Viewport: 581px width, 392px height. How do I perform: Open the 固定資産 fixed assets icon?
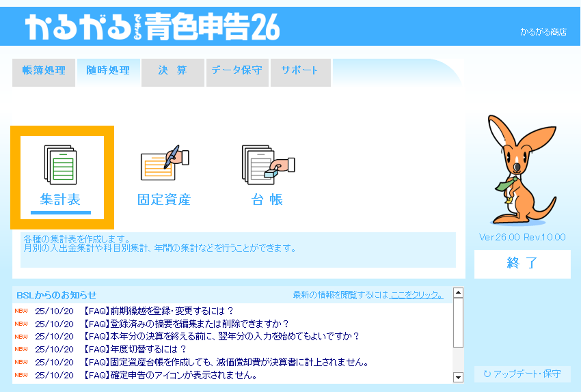[x=164, y=176]
